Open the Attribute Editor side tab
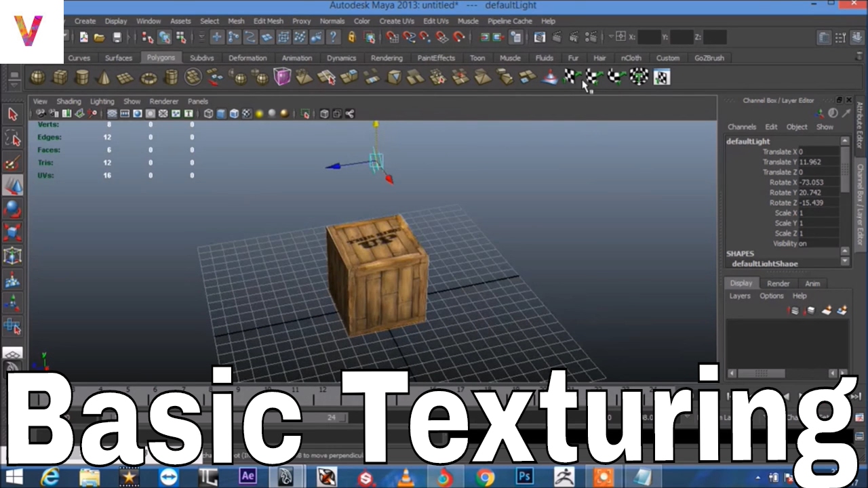Screen dimensions: 868x488 [860, 125]
